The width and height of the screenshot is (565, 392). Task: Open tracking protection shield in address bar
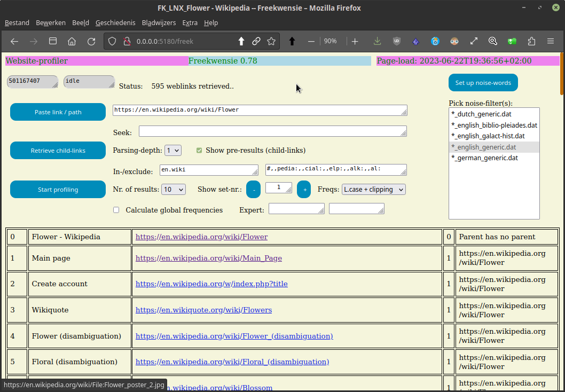(x=112, y=42)
